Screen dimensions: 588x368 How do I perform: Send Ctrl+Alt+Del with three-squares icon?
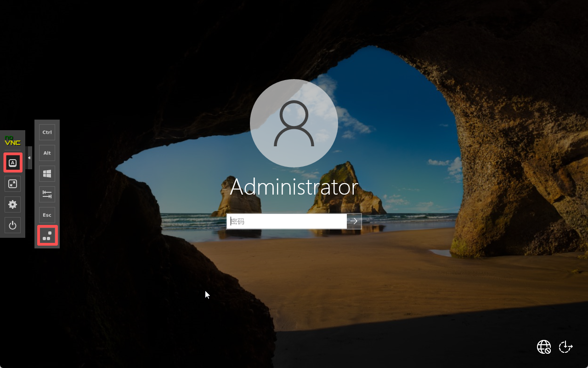pos(47,236)
